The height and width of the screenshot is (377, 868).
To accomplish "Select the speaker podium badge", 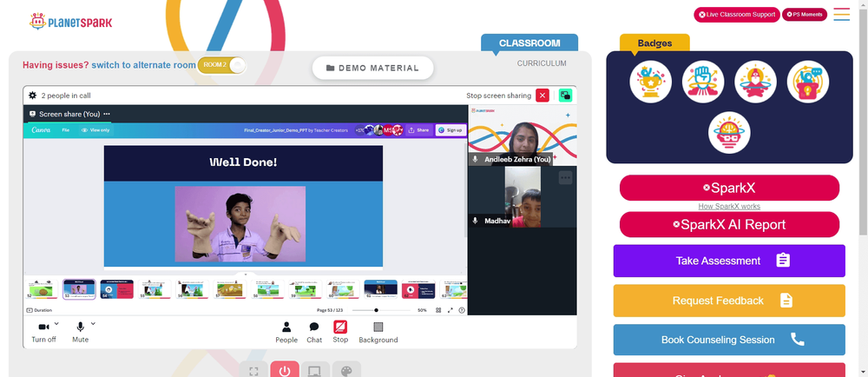I will 807,82.
